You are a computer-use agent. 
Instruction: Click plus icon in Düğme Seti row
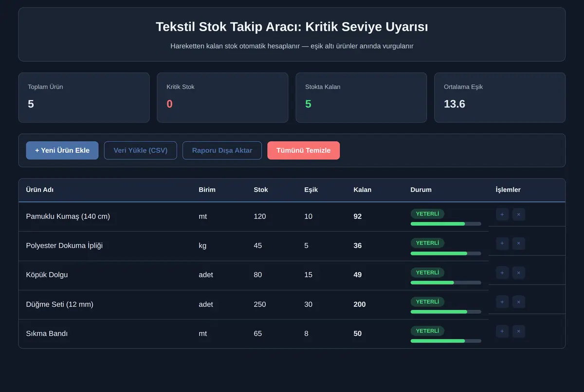[x=502, y=302]
